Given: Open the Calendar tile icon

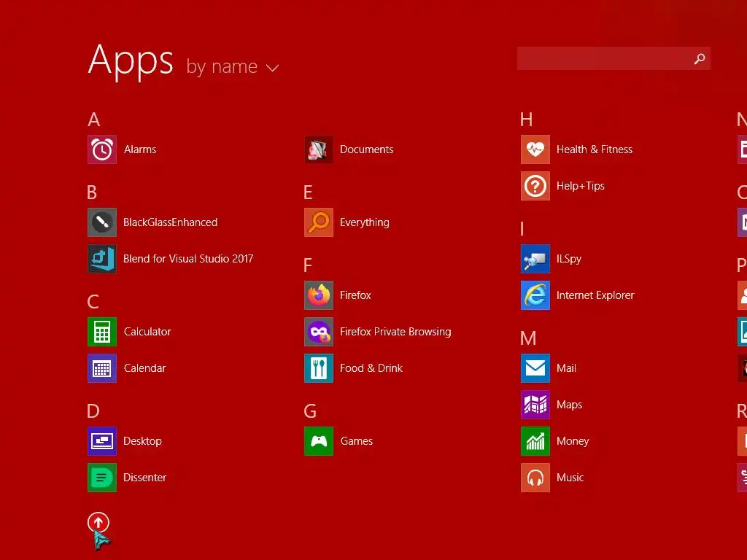Looking at the screenshot, I should (102, 368).
